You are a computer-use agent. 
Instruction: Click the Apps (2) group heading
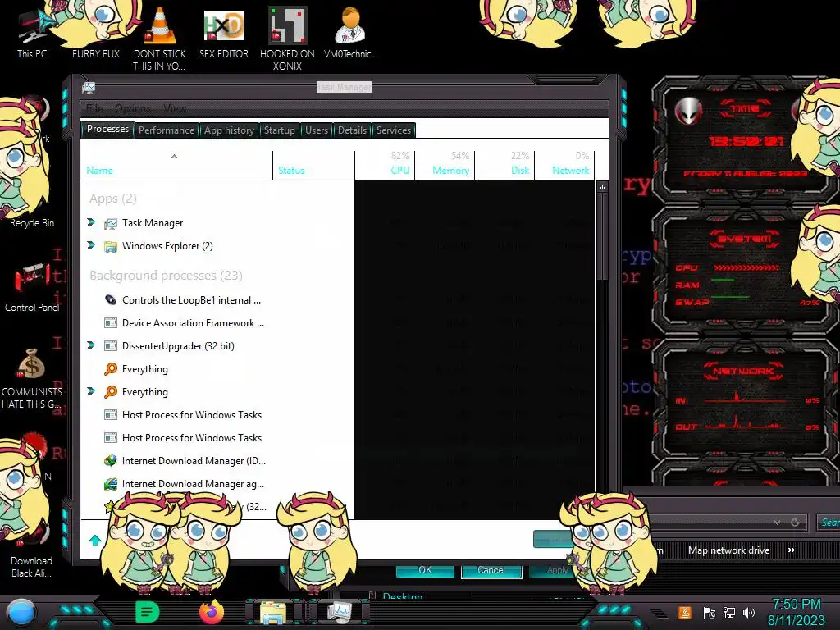tap(113, 199)
